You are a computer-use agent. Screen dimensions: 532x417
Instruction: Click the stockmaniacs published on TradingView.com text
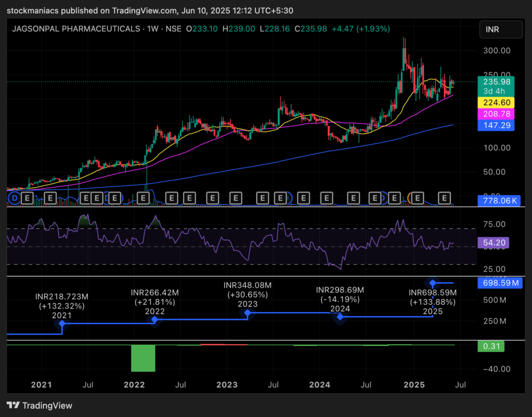click(x=92, y=10)
